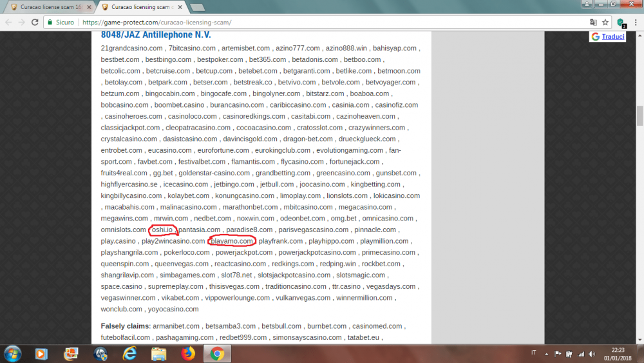Screen dimensions: 644x363
Task: Open the translate page icon in address bar
Action: [x=593, y=22]
